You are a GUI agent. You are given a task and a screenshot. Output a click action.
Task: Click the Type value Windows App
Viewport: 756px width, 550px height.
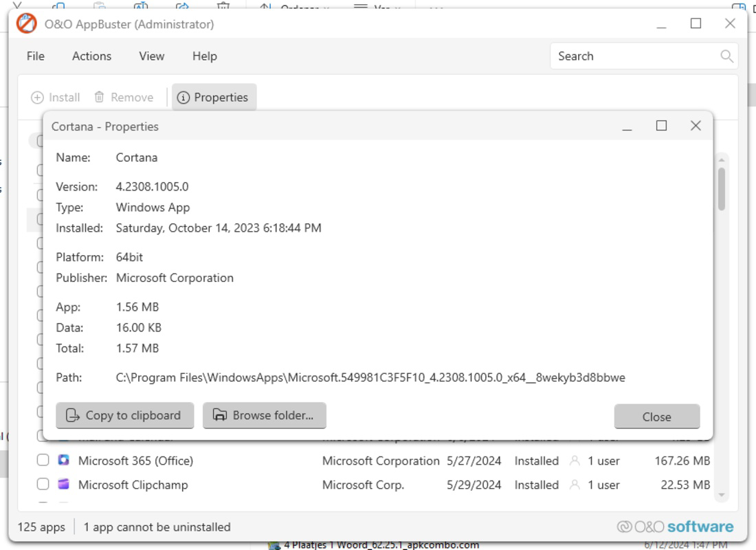pos(153,208)
